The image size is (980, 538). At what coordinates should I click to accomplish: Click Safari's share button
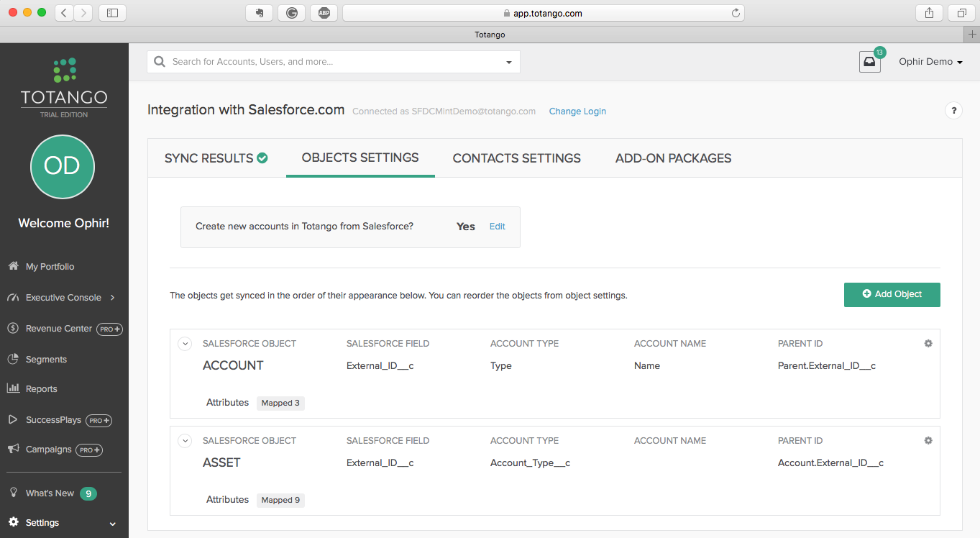[929, 13]
